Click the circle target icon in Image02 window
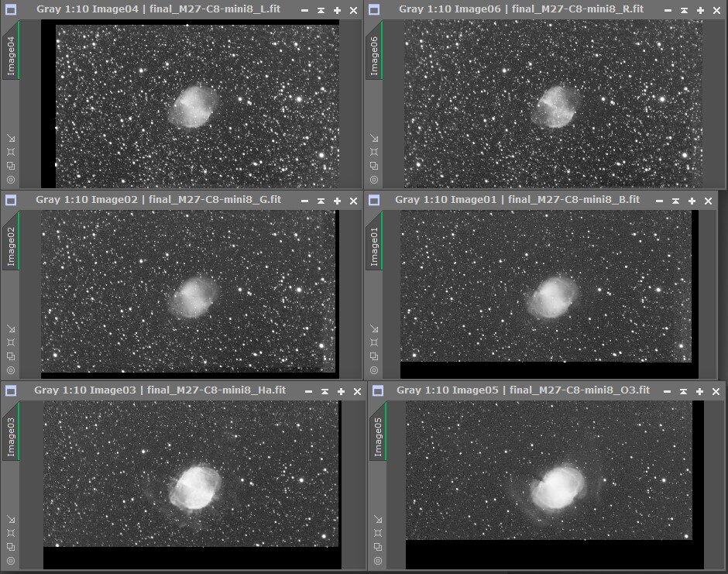 point(11,370)
